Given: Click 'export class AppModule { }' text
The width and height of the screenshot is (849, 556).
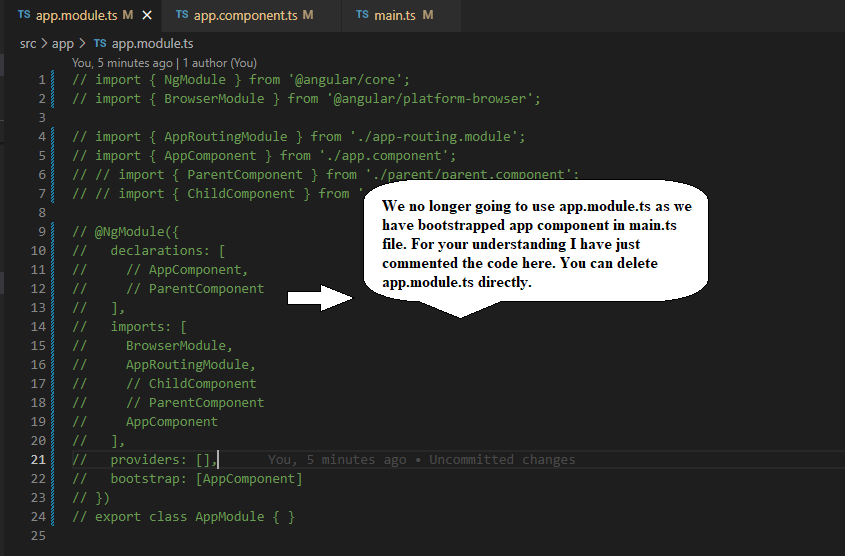Looking at the screenshot, I should pyautogui.click(x=195, y=516).
